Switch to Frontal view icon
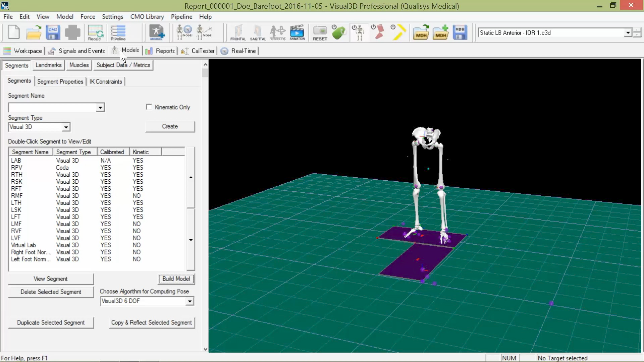644x362 pixels. (238, 33)
